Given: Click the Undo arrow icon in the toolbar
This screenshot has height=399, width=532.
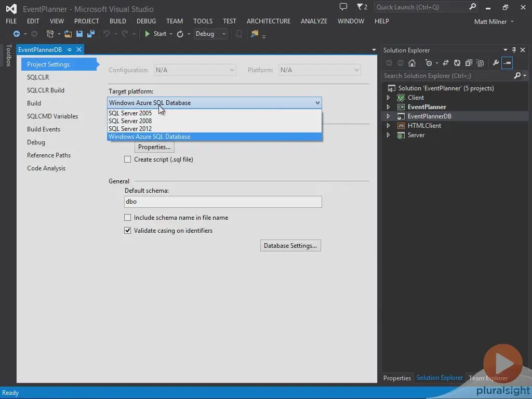Looking at the screenshot, I should [x=107, y=34].
